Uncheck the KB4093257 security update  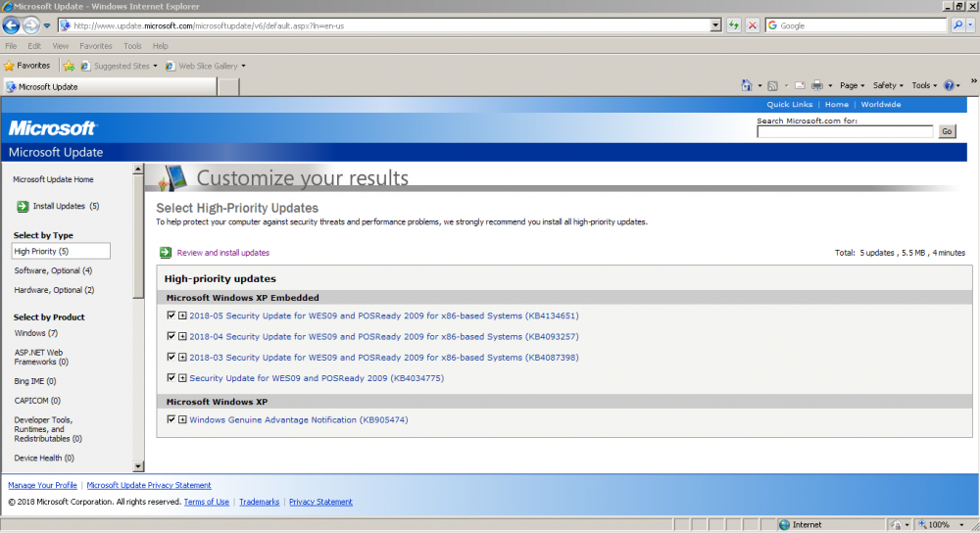coord(171,336)
